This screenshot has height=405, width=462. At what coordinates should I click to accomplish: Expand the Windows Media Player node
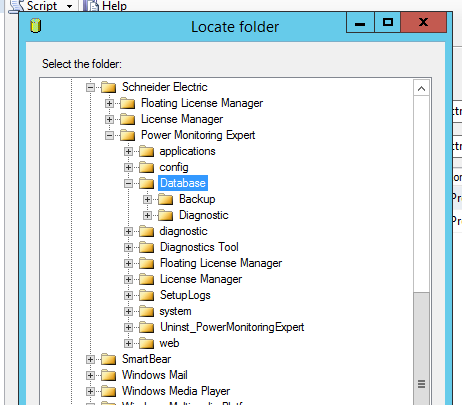tap(90, 391)
